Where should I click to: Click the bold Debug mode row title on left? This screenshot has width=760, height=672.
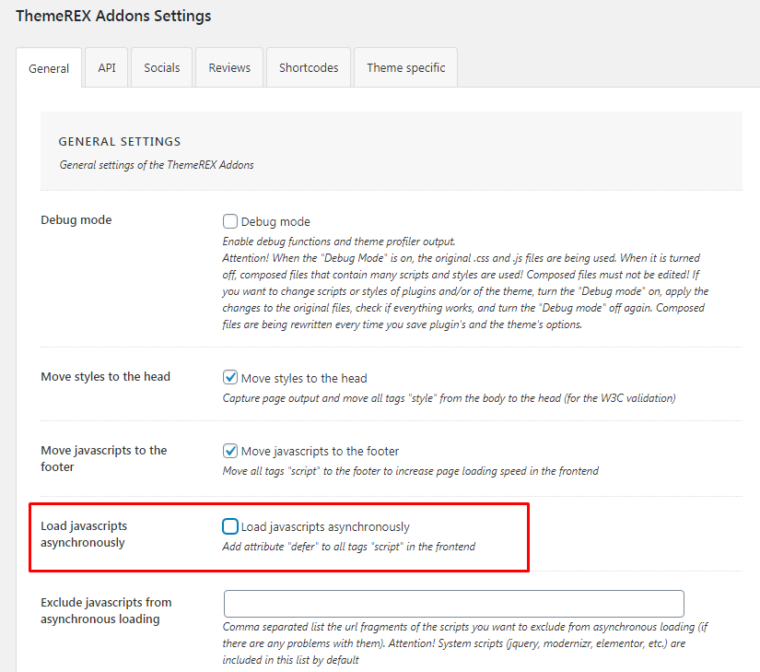(x=76, y=220)
